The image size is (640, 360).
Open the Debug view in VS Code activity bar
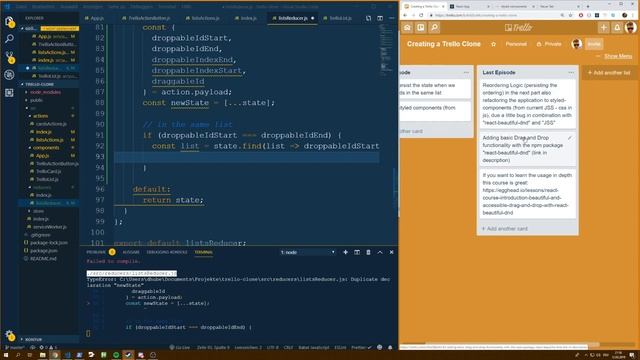point(9,75)
